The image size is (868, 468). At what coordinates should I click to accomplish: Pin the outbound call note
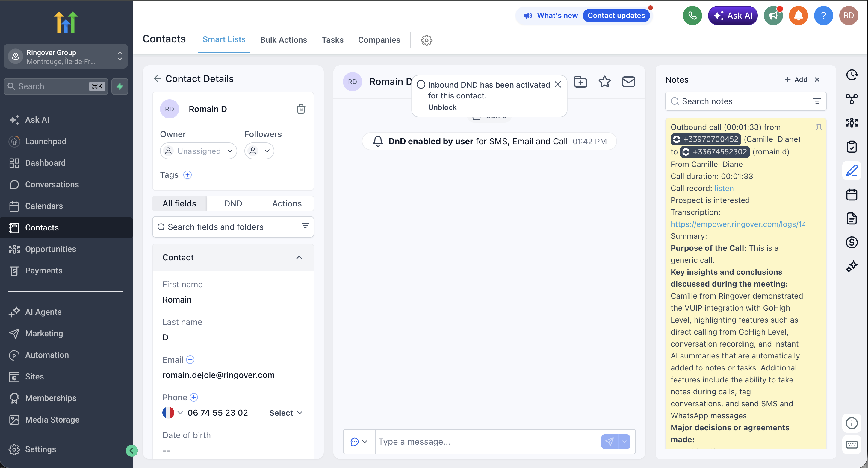819,129
